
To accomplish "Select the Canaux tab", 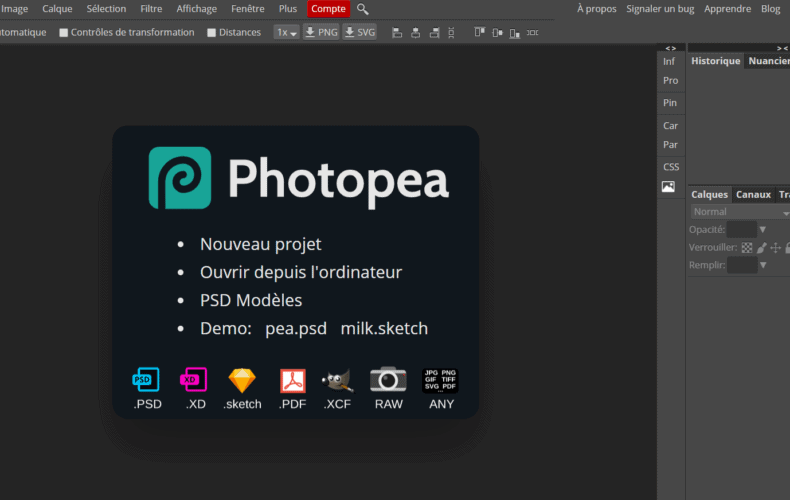I will 753,195.
